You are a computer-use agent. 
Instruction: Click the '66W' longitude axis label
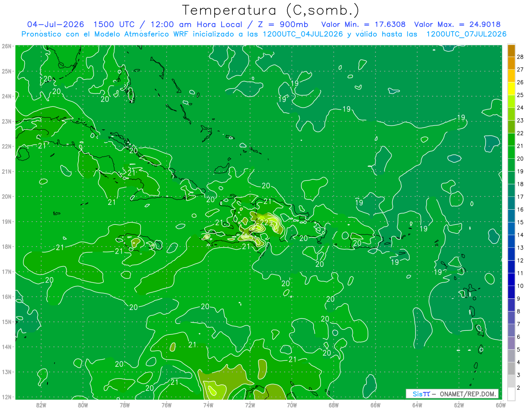pyautogui.click(x=376, y=405)
